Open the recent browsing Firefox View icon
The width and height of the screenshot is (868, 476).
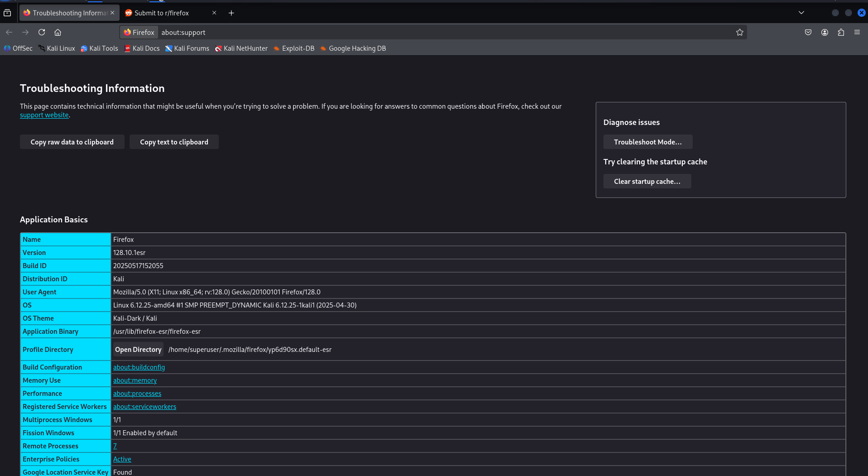click(7, 13)
